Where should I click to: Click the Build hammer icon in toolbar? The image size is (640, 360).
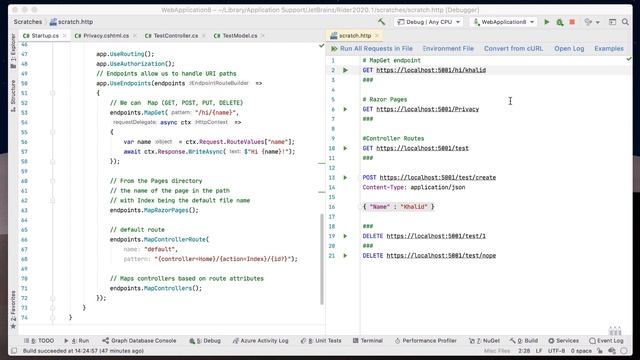point(381,22)
